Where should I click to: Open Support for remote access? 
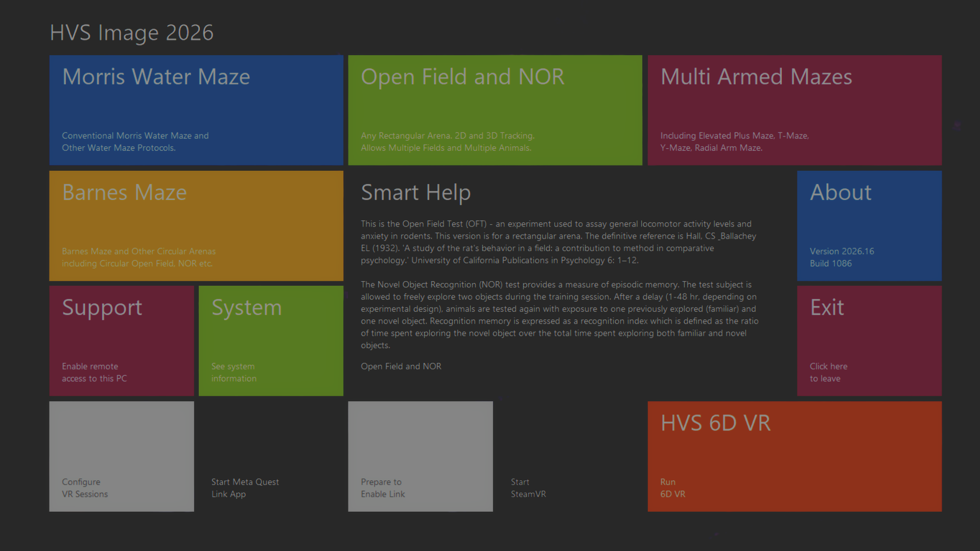(121, 340)
